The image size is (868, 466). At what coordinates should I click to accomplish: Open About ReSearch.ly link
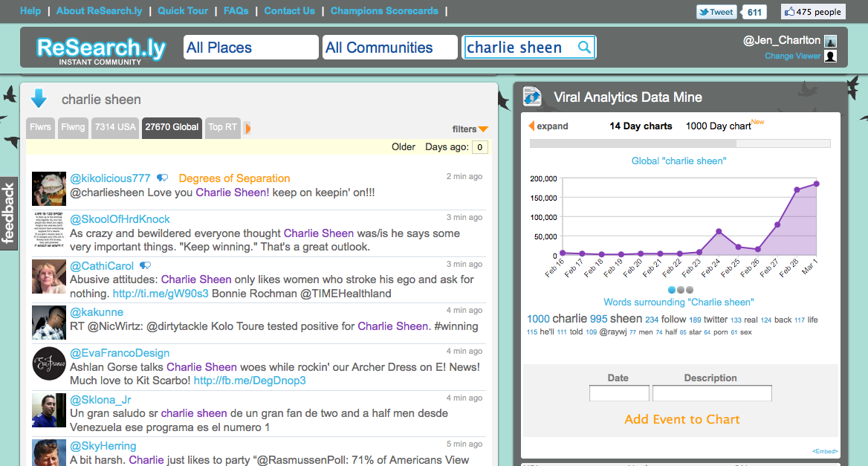(x=99, y=10)
